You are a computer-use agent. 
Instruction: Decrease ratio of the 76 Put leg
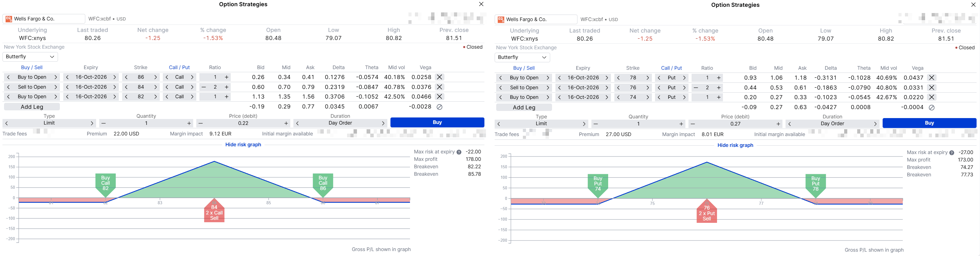(696, 87)
